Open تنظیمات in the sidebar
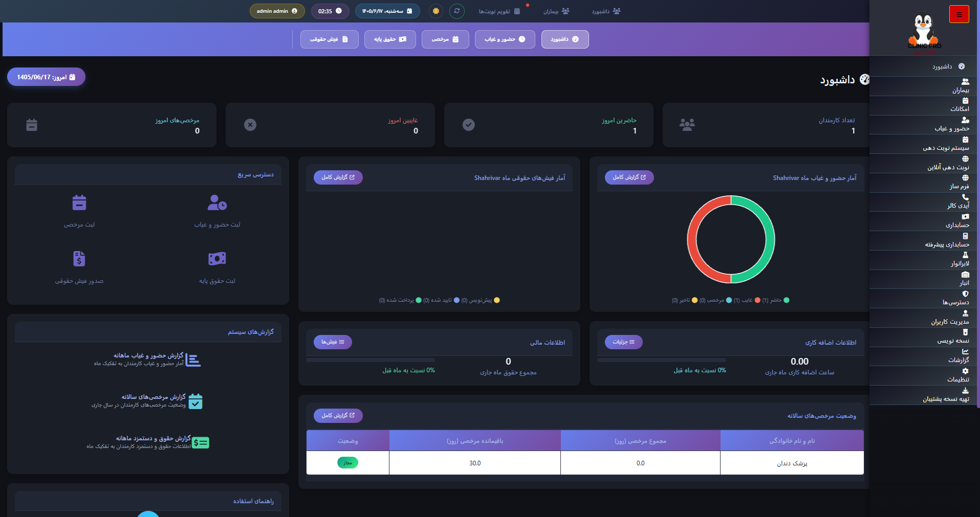 coord(958,379)
